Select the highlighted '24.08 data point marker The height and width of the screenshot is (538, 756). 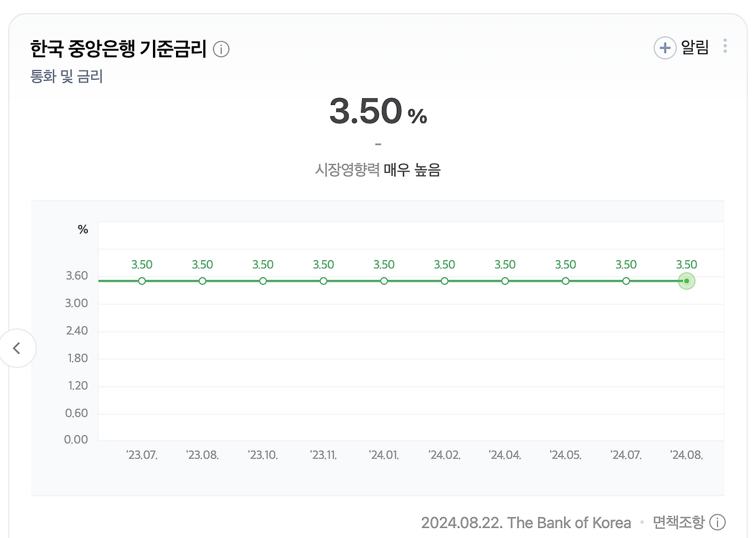click(686, 281)
